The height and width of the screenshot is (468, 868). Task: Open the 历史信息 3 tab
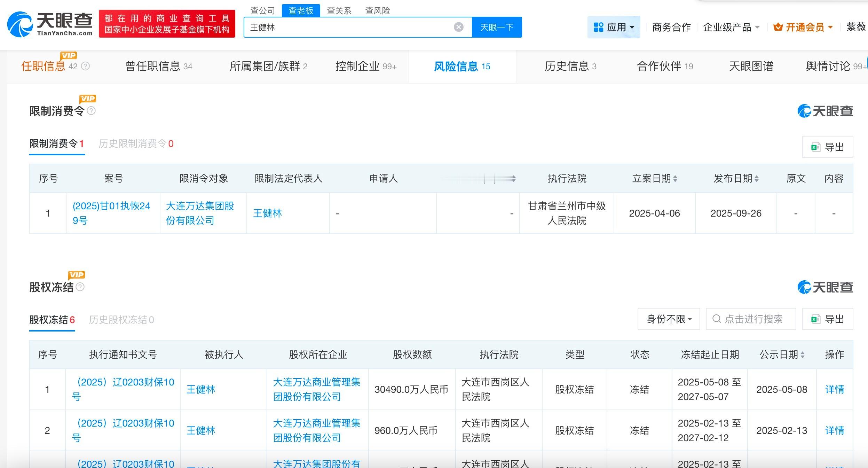coord(570,66)
